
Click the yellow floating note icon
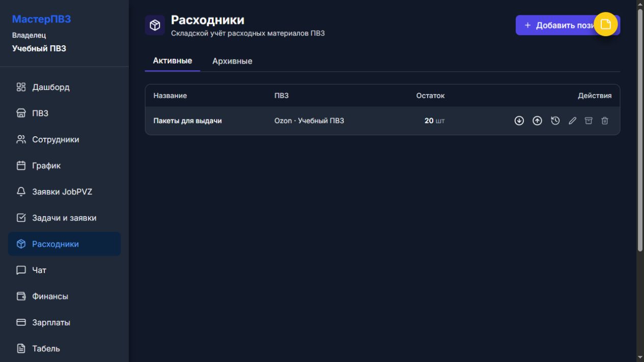605,24
